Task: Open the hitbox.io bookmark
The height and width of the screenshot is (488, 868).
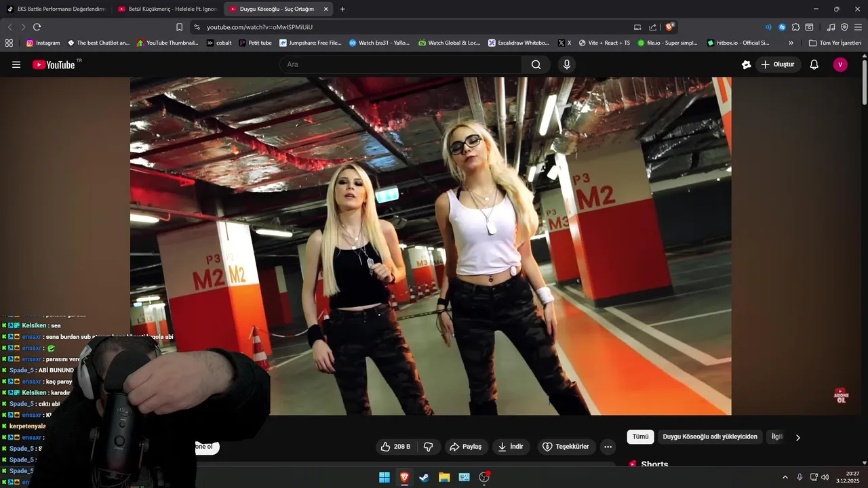Action: [738, 43]
